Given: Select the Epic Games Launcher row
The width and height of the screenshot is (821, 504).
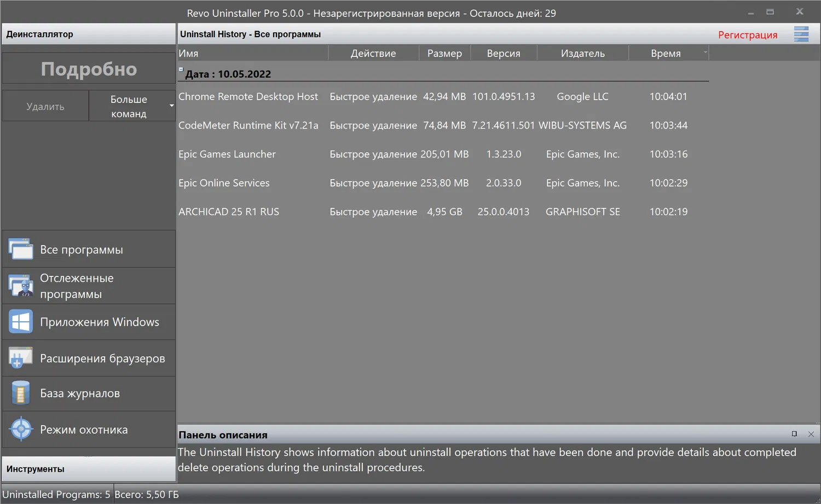Looking at the screenshot, I should coord(443,154).
